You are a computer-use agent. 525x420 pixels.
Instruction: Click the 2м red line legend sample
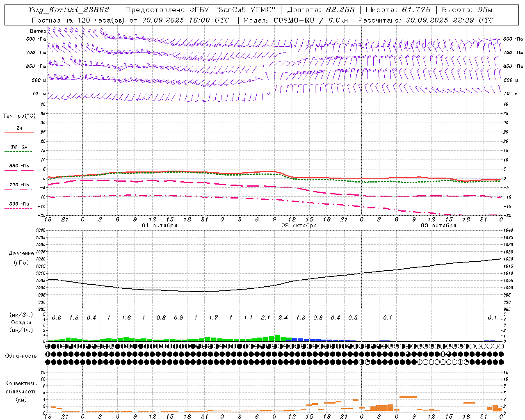tap(19, 133)
